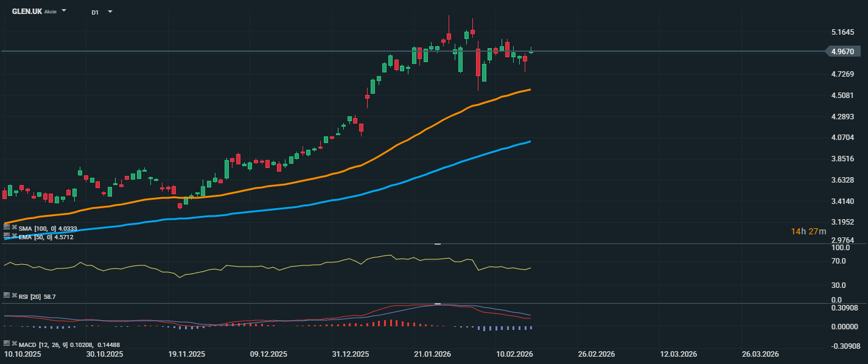868x364 pixels.
Task: Remove the EMA indicator with its X
Action: click(x=14, y=235)
